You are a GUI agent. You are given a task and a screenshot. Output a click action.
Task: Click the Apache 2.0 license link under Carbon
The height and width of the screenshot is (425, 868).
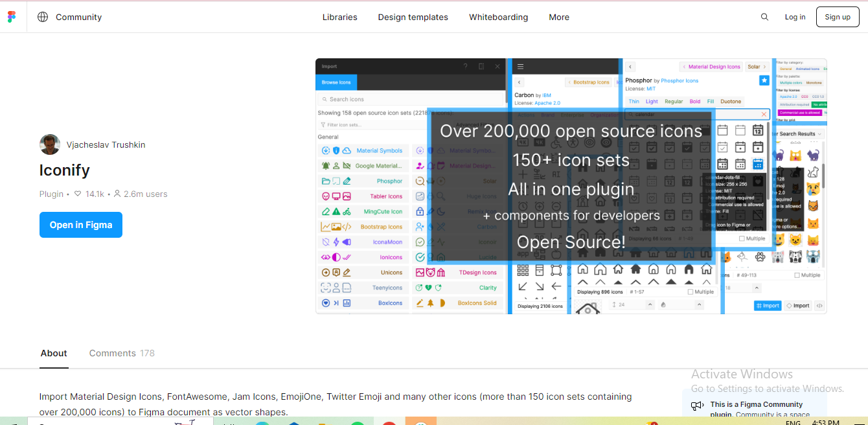tap(547, 103)
